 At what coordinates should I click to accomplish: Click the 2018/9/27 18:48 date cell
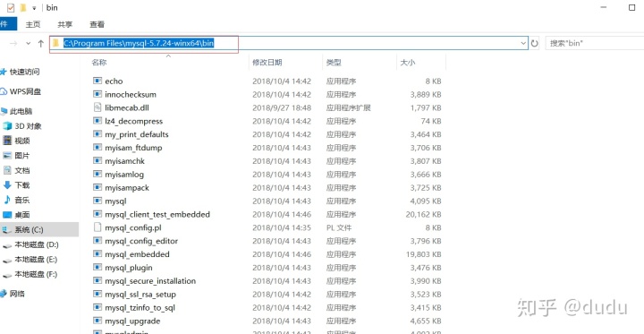pos(282,107)
